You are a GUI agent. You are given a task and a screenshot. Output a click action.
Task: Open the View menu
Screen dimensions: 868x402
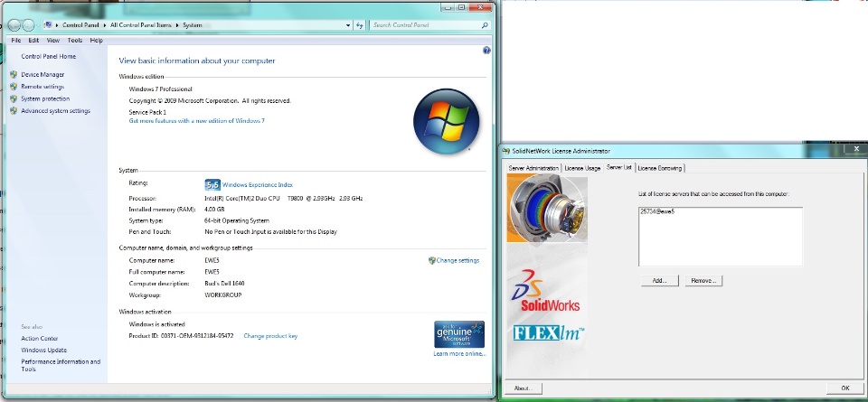click(x=53, y=41)
